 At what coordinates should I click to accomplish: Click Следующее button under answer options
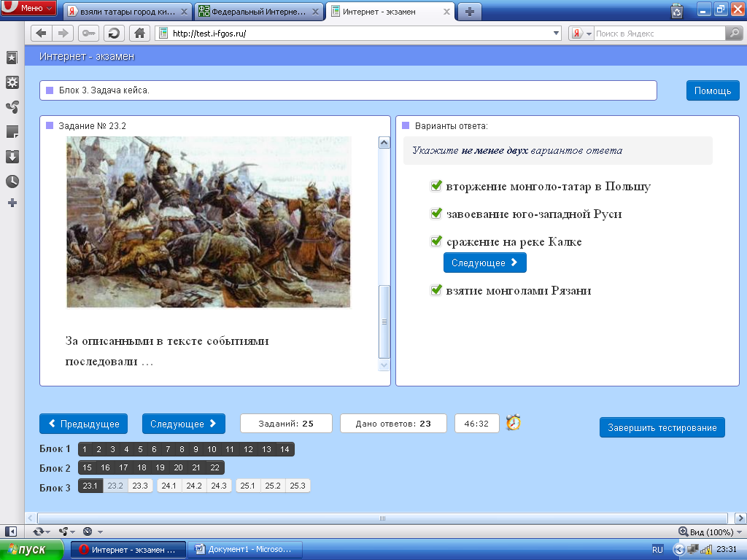(484, 262)
